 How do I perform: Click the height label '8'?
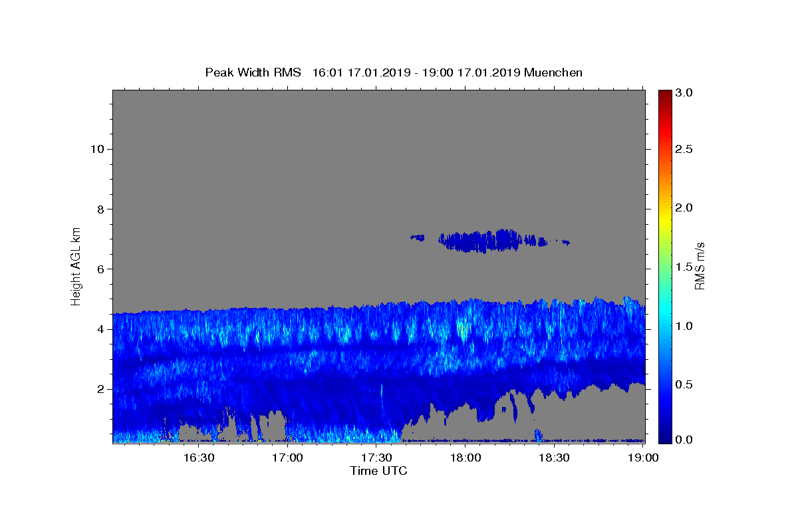pyautogui.click(x=99, y=209)
